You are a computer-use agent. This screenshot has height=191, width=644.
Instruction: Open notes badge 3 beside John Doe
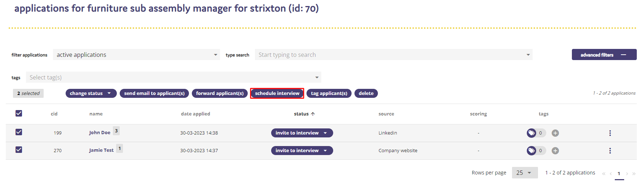pyautogui.click(x=116, y=131)
